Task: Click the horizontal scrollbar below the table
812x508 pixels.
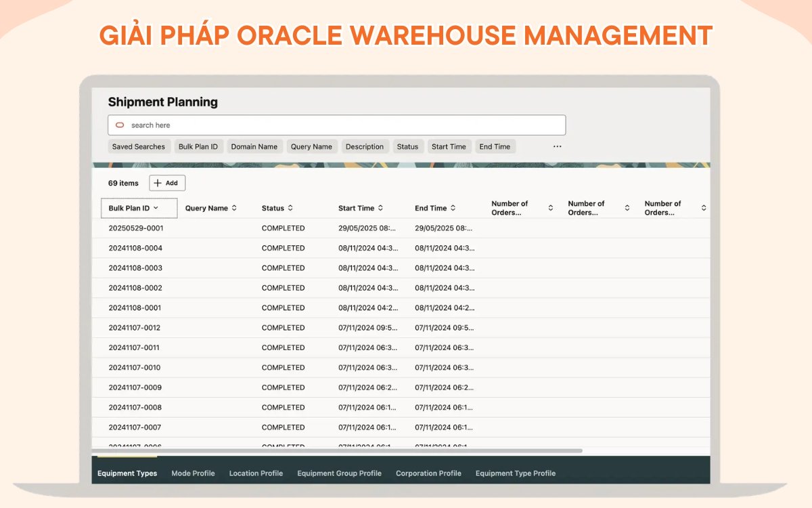Action: point(337,450)
